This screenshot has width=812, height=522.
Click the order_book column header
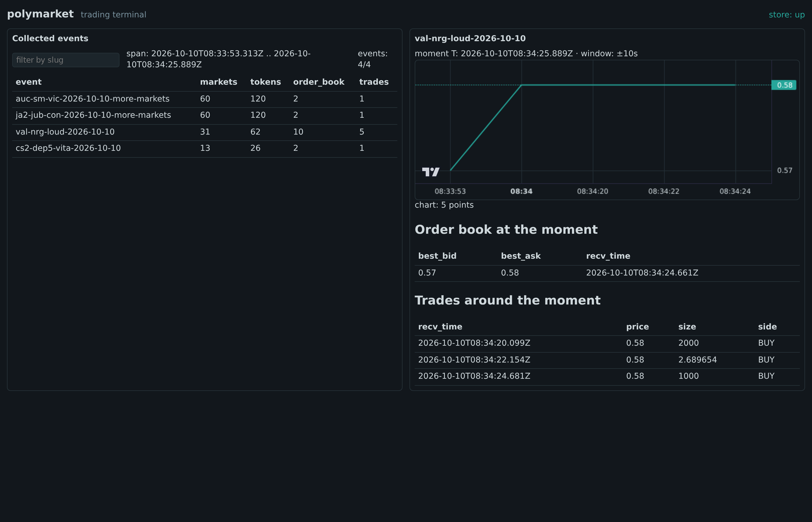click(x=318, y=82)
